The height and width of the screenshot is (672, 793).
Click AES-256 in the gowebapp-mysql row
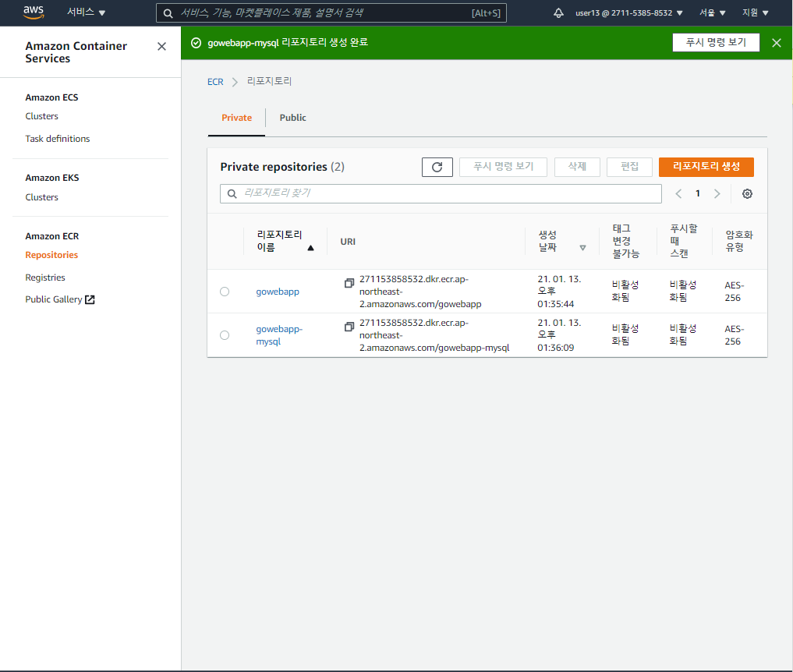(735, 335)
